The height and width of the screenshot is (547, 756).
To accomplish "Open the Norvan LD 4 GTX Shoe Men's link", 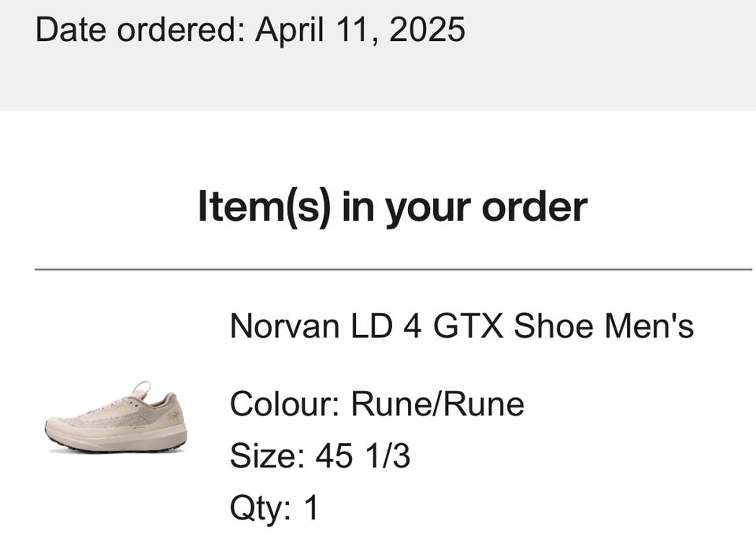I will [x=461, y=326].
